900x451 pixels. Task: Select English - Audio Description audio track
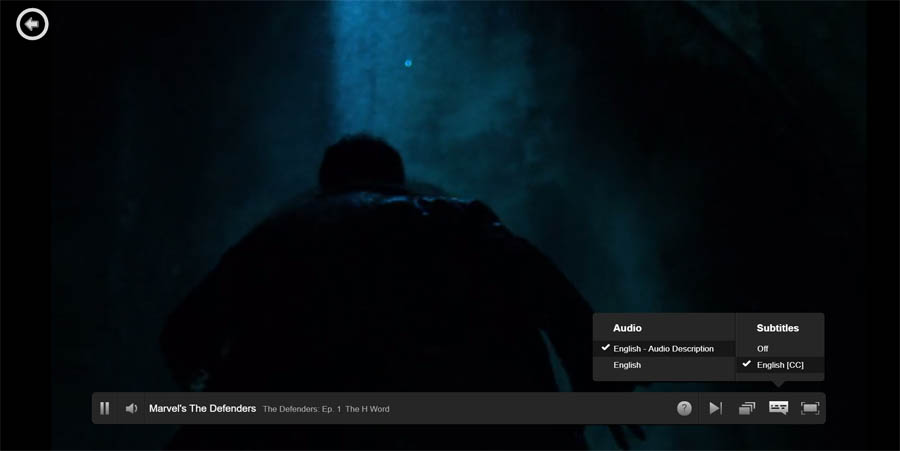(x=664, y=348)
